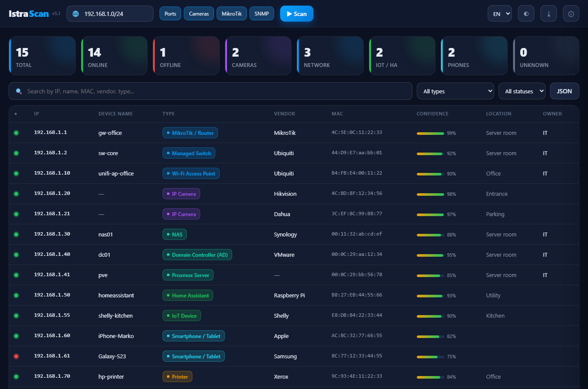The image size is (588, 389).
Task: Select the 1 Offline summary card
Action: click(x=186, y=56)
